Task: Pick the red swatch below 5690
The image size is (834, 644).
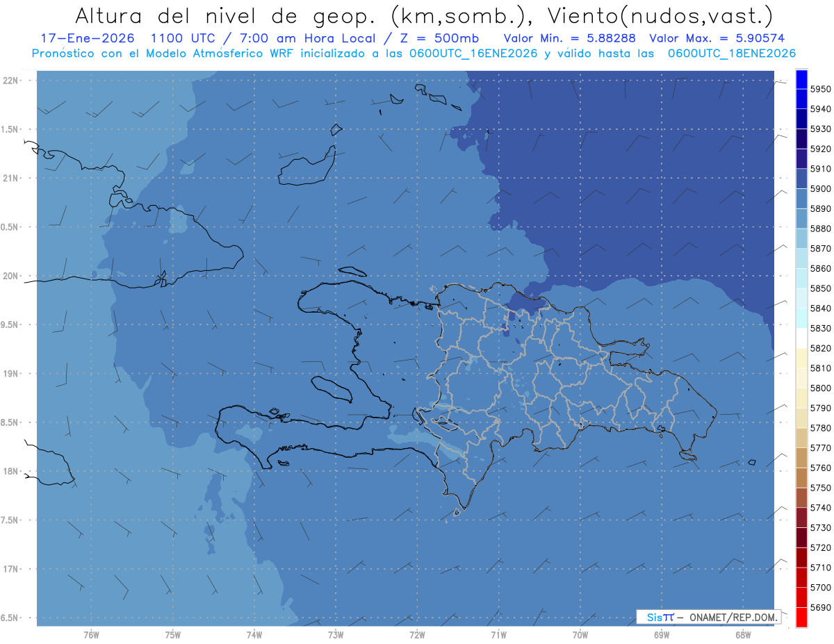Action: click(x=801, y=617)
